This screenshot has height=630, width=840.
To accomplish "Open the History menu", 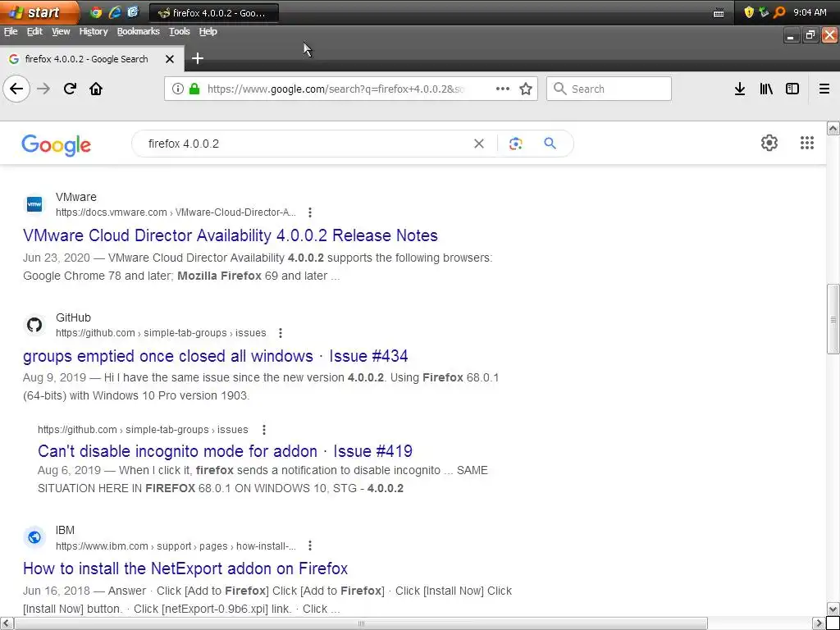I will 94,31.
